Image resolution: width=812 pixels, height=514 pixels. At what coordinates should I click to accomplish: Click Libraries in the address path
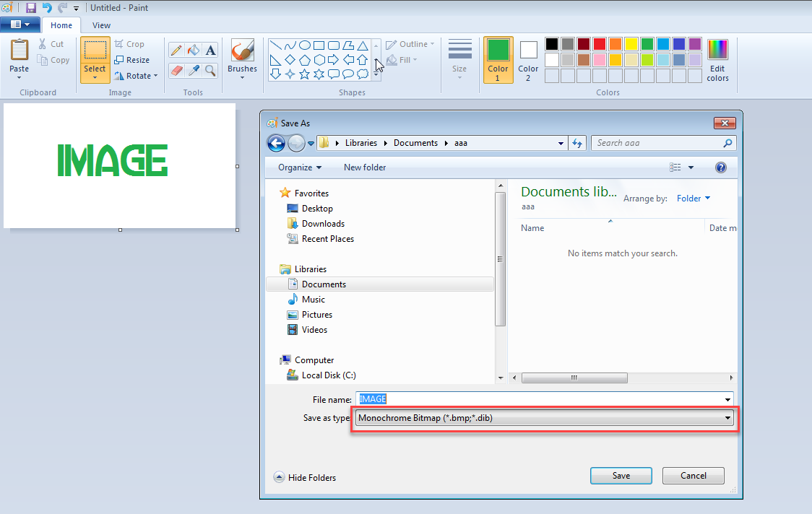(x=361, y=143)
